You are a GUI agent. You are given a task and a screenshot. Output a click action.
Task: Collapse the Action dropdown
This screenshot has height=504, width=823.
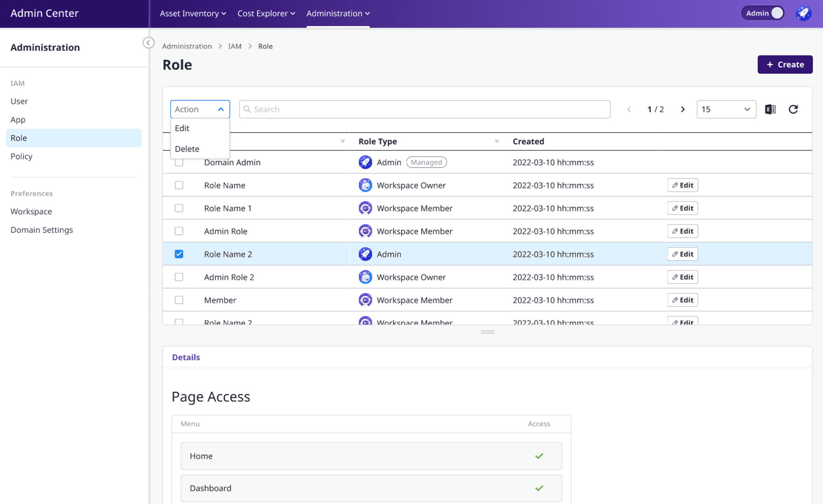200,109
